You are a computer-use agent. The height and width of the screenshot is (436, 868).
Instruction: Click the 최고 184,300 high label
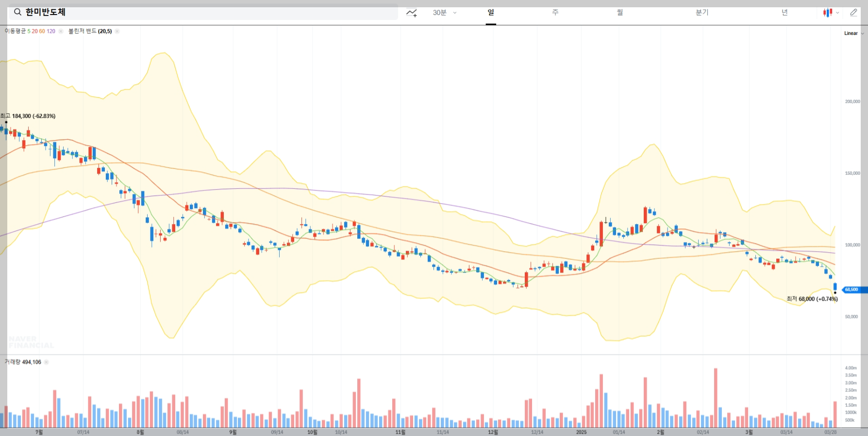coord(28,116)
